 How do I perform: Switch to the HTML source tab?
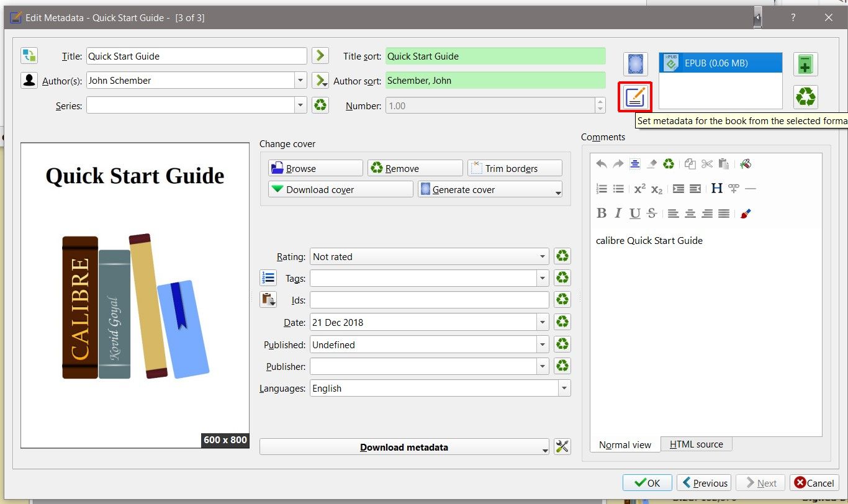pos(697,444)
